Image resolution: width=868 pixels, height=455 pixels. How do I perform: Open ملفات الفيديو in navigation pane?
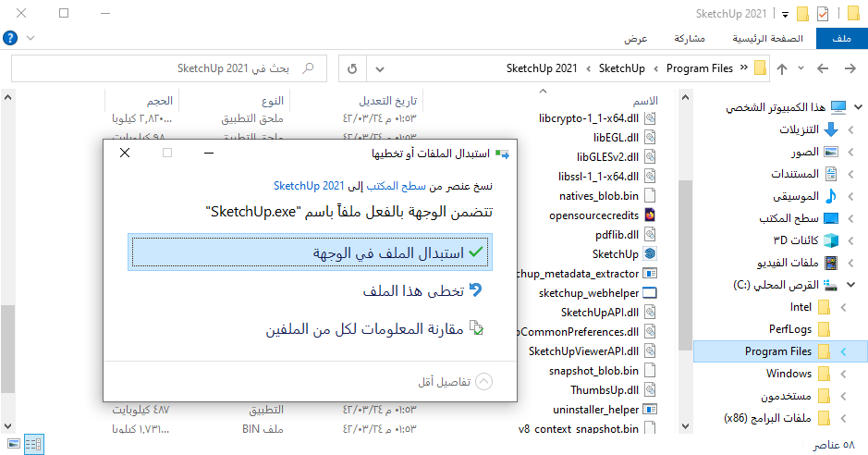[797, 263]
